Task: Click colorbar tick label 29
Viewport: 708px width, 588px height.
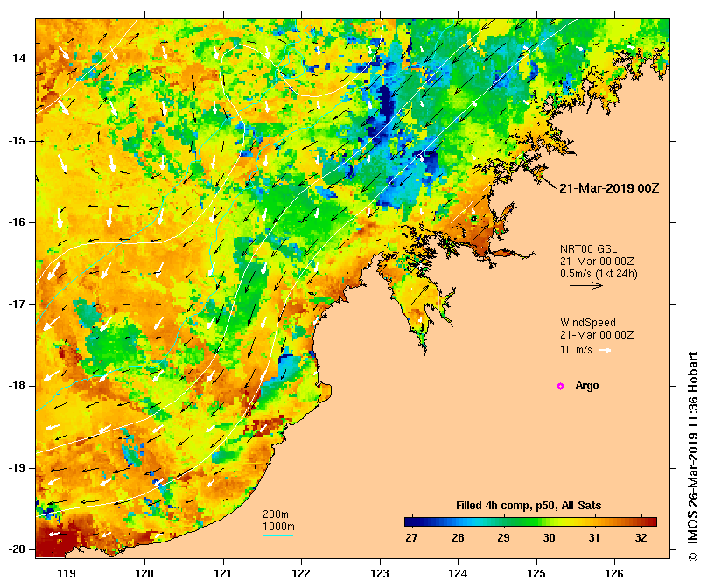Action: 503,538
